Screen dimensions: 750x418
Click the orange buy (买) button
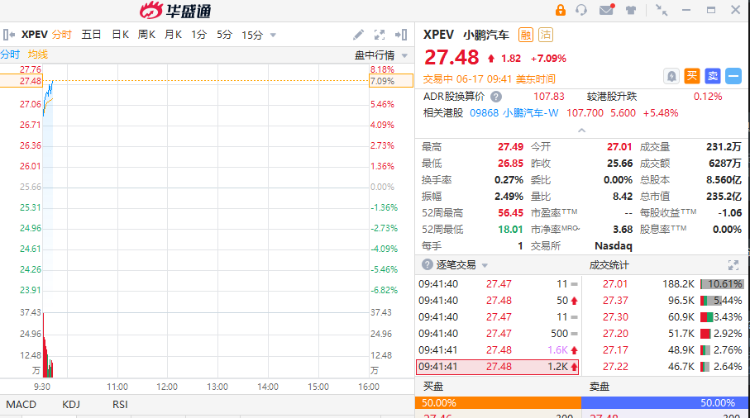tap(692, 76)
